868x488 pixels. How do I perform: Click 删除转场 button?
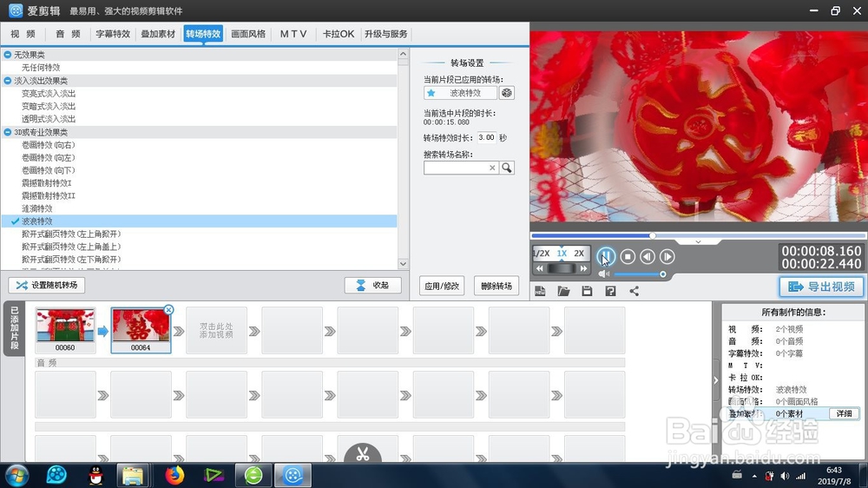tap(496, 286)
